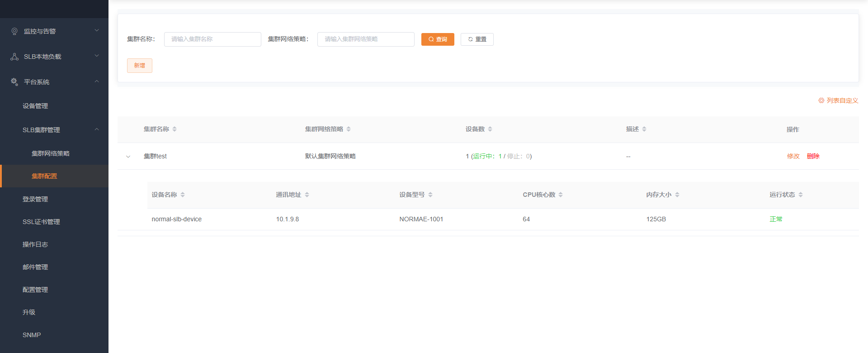This screenshot has height=353, width=868.
Task: Sort by 运行状态 column arrows
Action: (x=801, y=195)
